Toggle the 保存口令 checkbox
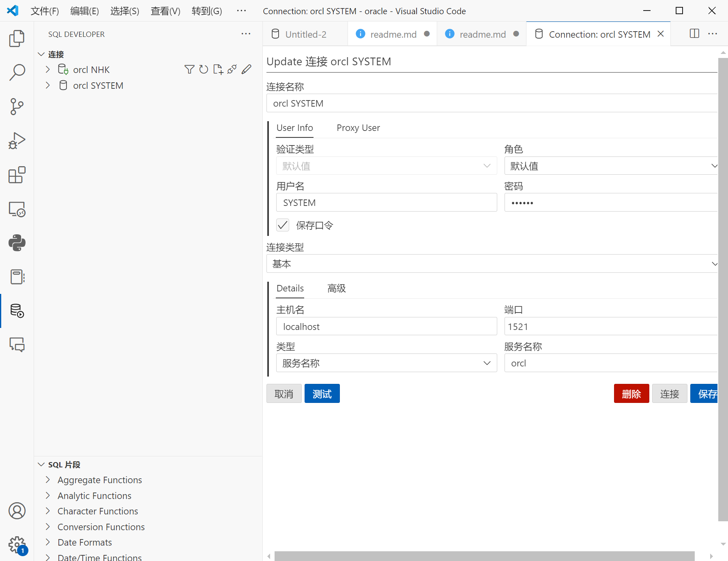The height and width of the screenshot is (561, 728). pyautogui.click(x=283, y=225)
